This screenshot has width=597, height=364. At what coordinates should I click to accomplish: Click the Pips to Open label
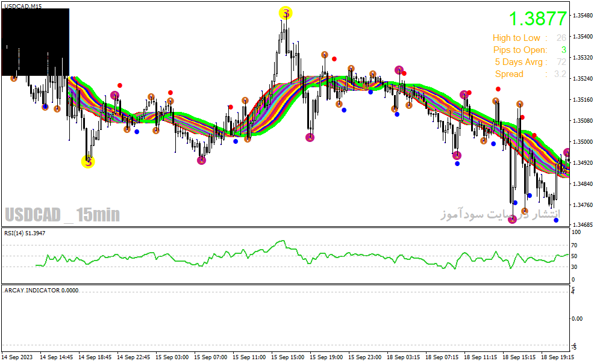pos(520,50)
